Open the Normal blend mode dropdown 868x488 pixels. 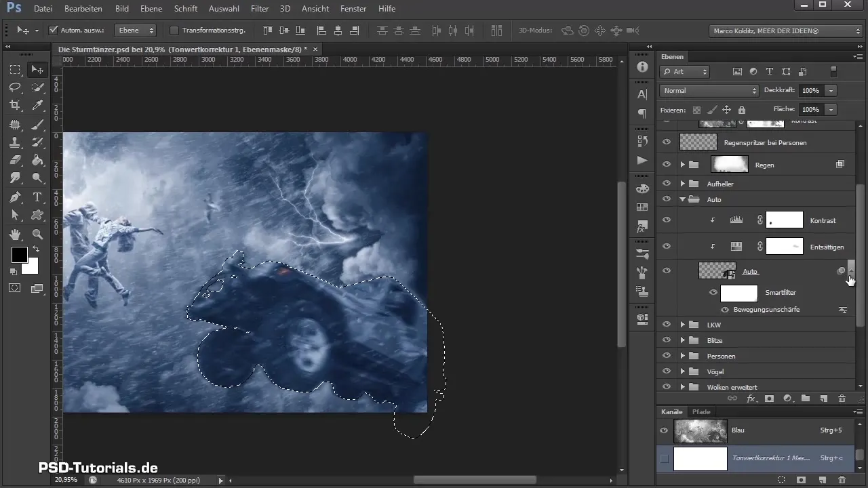(709, 90)
